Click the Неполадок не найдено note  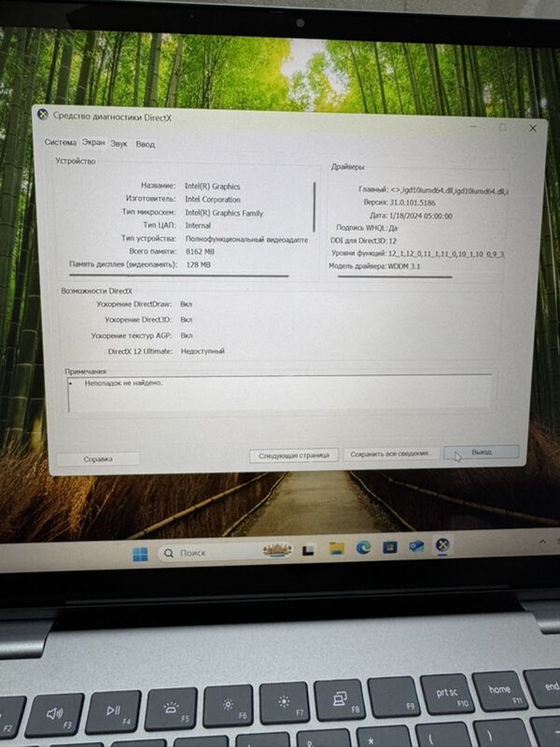[x=123, y=383]
